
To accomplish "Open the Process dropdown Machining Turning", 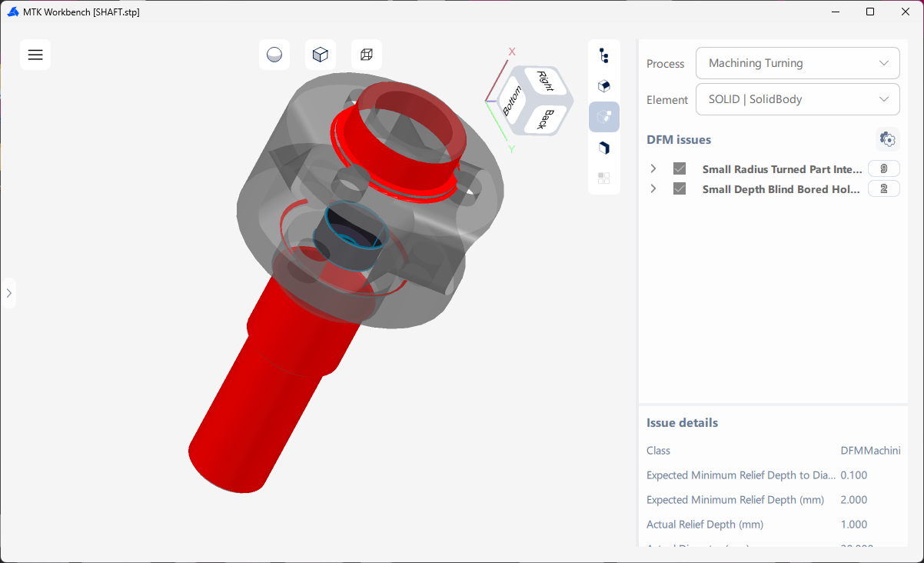I will 797,63.
